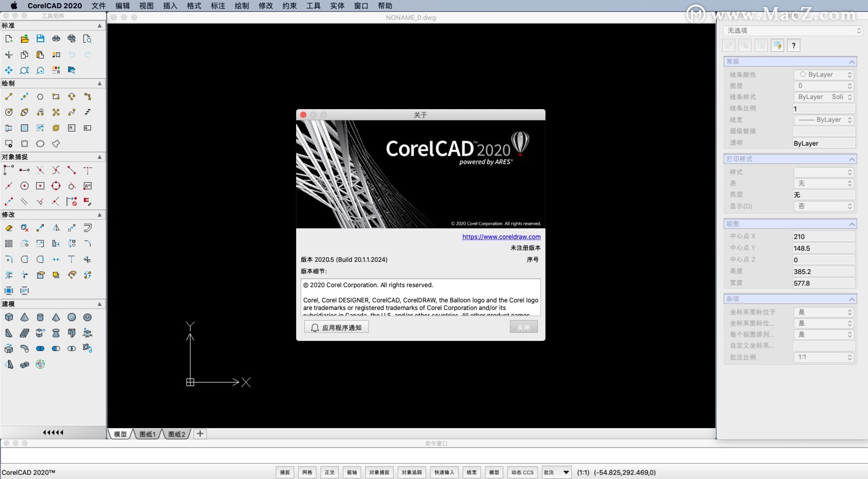Click the Print icon in standard toolbar
Viewport: 868px width, 479px height.
(x=56, y=39)
